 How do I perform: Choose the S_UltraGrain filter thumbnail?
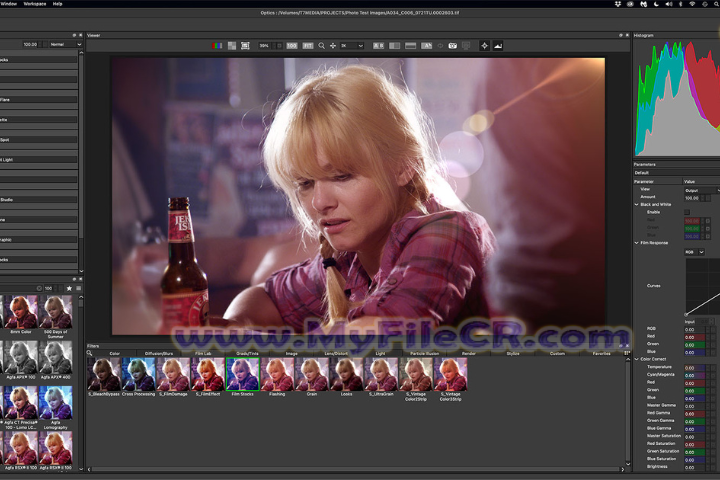pyautogui.click(x=381, y=374)
